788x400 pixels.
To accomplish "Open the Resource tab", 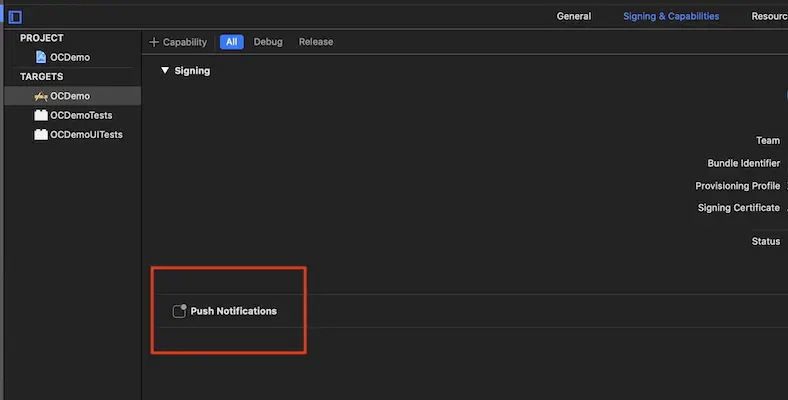I will pos(769,16).
